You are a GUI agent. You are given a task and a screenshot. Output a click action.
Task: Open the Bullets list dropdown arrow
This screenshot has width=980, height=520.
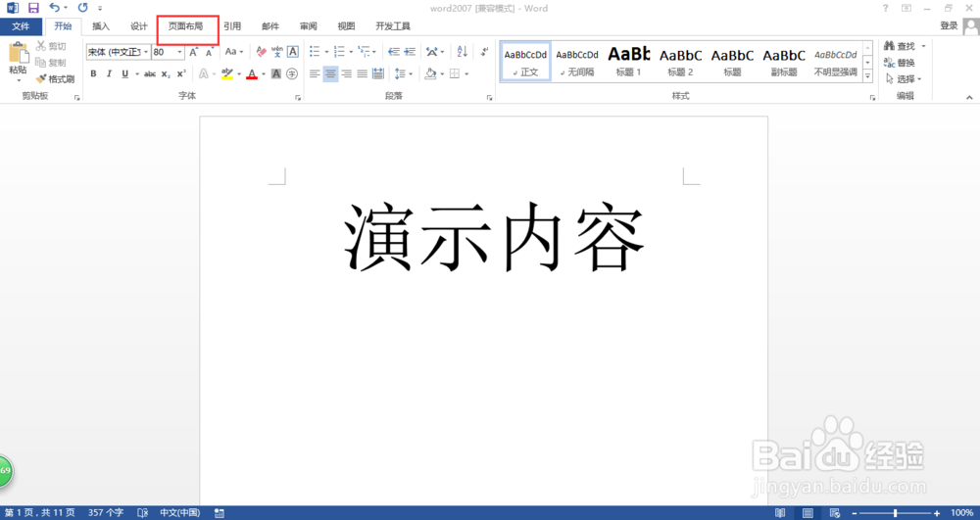tap(326, 52)
